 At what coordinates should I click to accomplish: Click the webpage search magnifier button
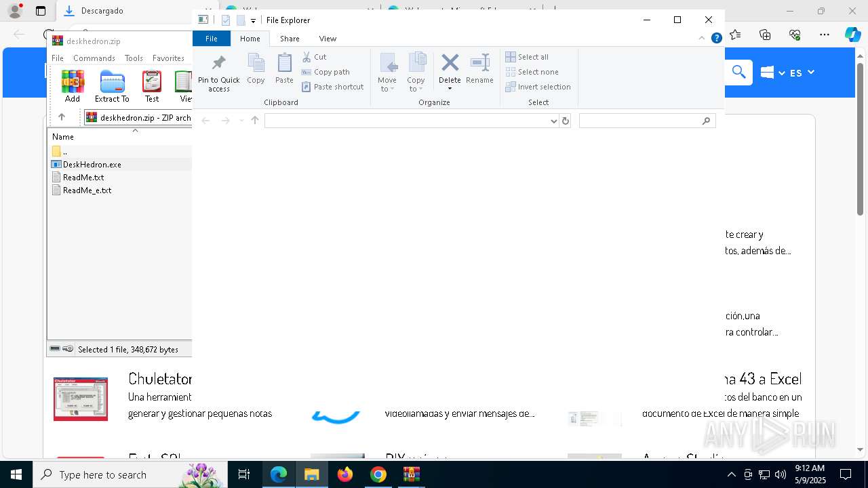738,72
